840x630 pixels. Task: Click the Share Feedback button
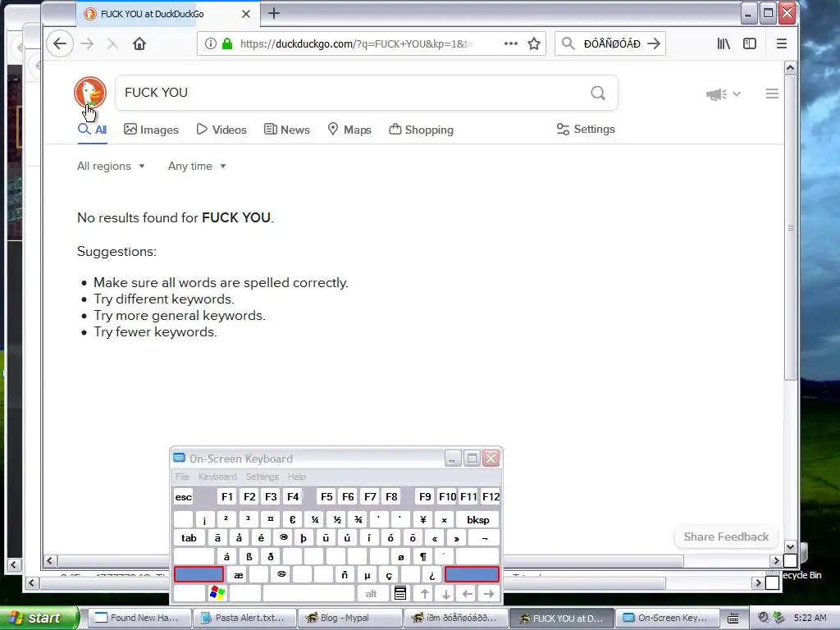coord(726,536)
